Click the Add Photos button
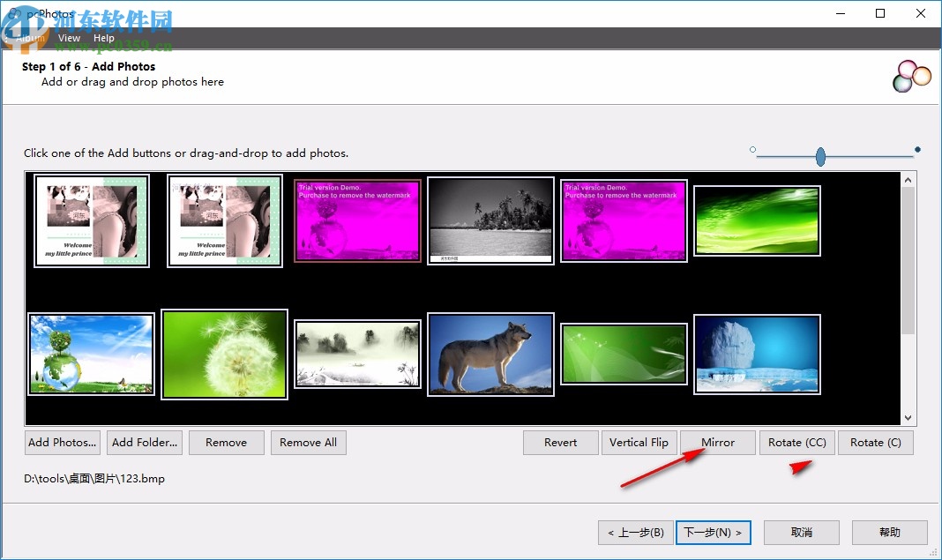 tap(62, 443)
